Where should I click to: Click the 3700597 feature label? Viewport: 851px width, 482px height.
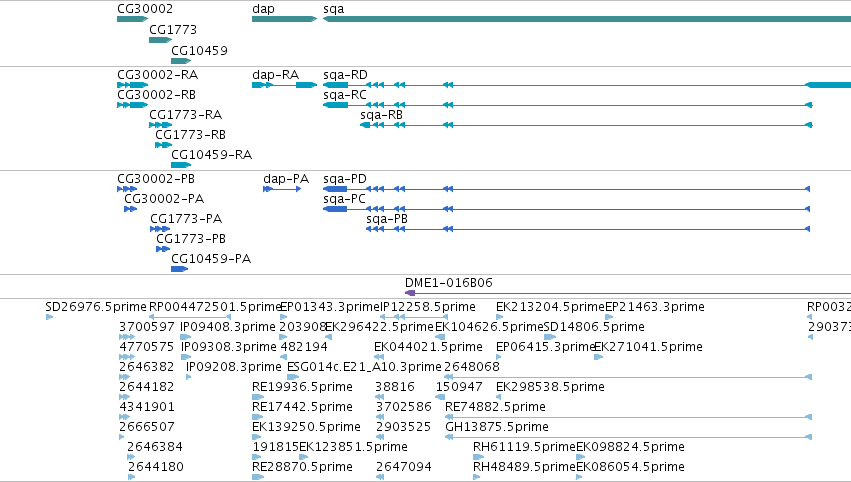(147, 327)
